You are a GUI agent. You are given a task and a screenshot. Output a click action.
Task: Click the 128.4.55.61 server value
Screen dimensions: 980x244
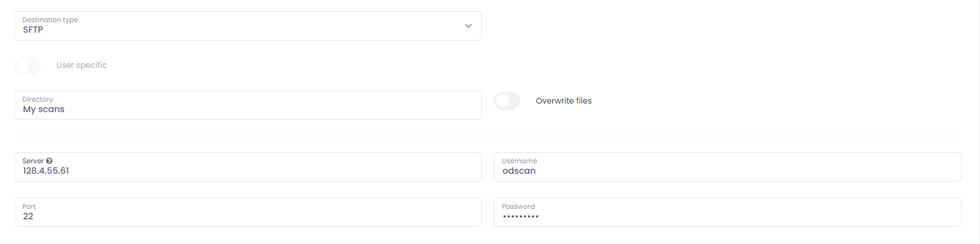(x=46, y=171)
